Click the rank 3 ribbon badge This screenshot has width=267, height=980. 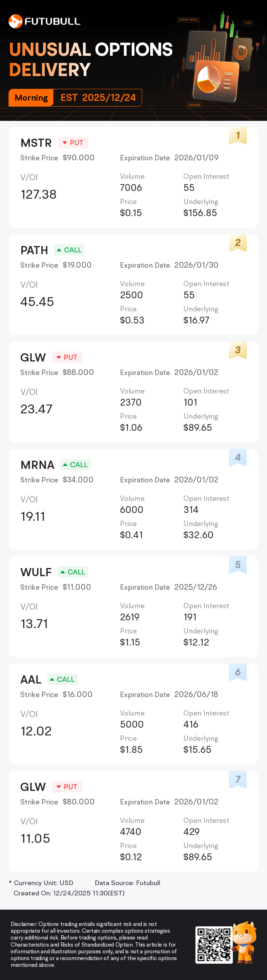click(x=238, y=350)
